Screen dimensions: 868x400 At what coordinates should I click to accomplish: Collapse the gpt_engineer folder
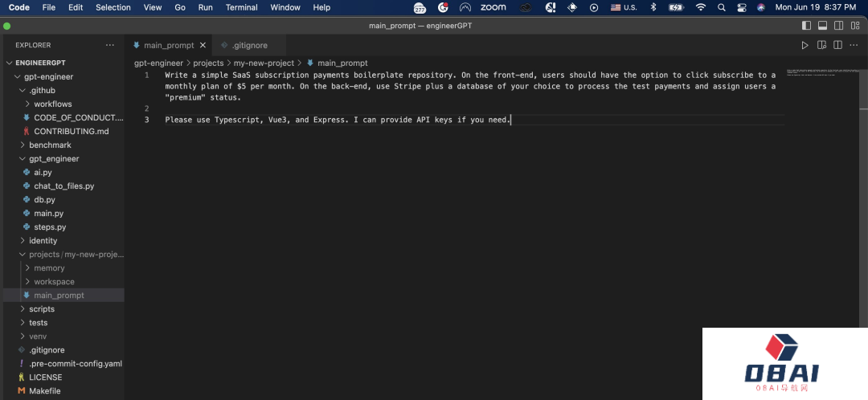pos(54,159)
